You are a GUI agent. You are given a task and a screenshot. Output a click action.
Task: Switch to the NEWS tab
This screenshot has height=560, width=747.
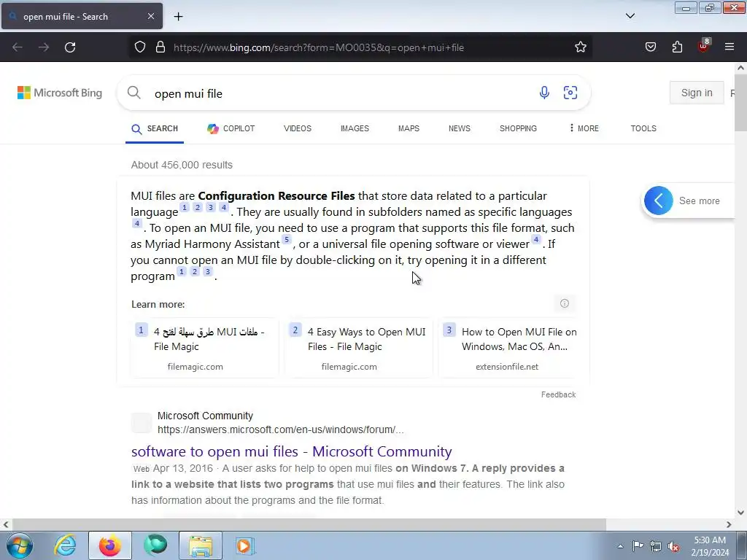point(460,128)
